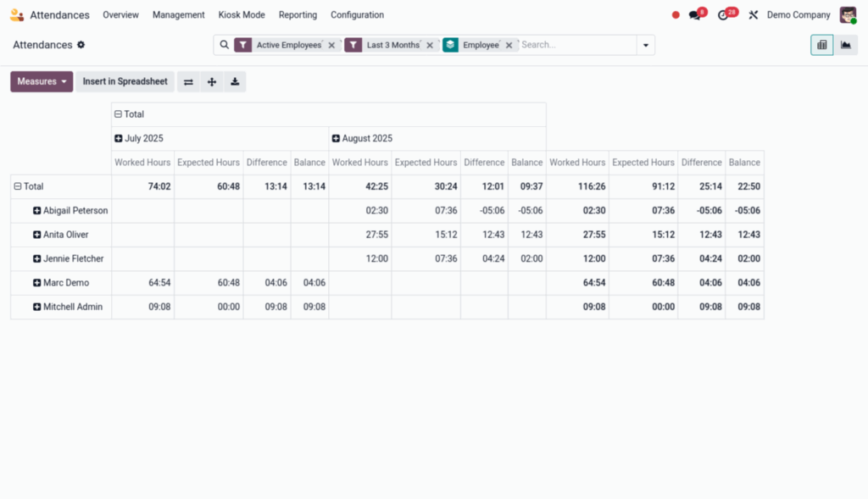868x499 pixels.
Task: Open the debug tools wrench icon
Action: coord(753,15)
